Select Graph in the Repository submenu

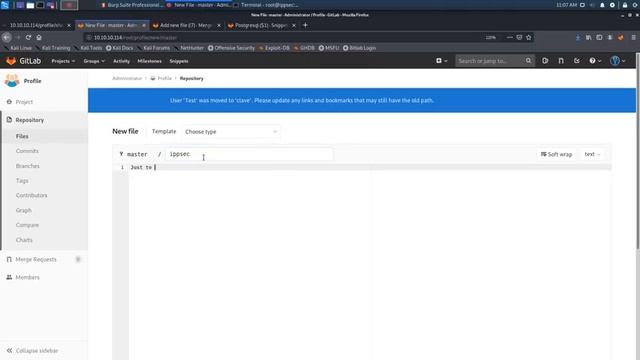point(24,210)
